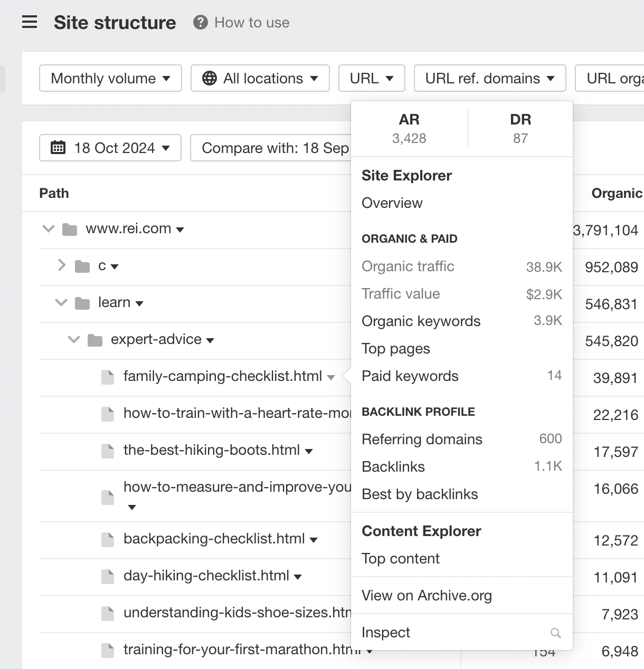The width and height of the screenshot is (644, 669).
Task: Open the caret menu next to learn
Action: pyautogui.click(x=139, y=304)
